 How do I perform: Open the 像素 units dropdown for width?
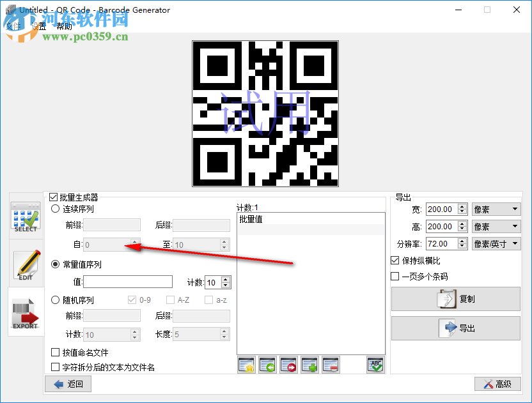click(x=496, y=209)
